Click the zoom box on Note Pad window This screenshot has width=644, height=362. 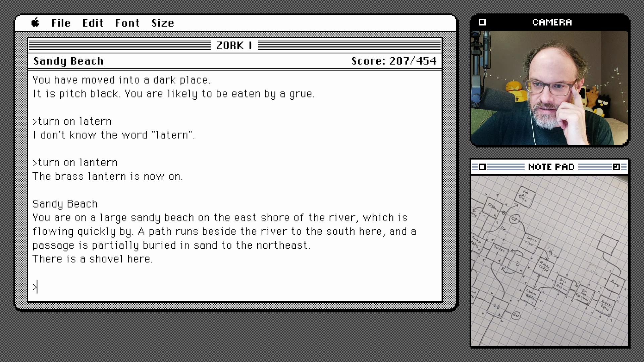[616, 167]
